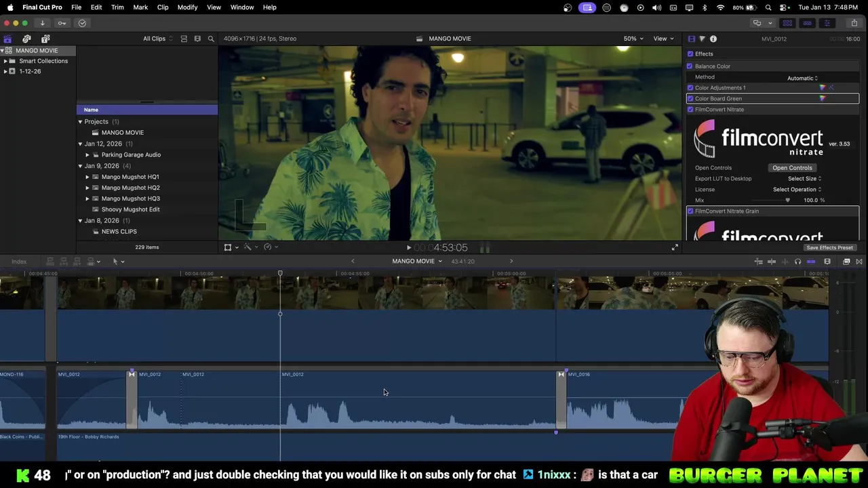
Task: Collapse the Projects group
Action: tap(80, 122)
